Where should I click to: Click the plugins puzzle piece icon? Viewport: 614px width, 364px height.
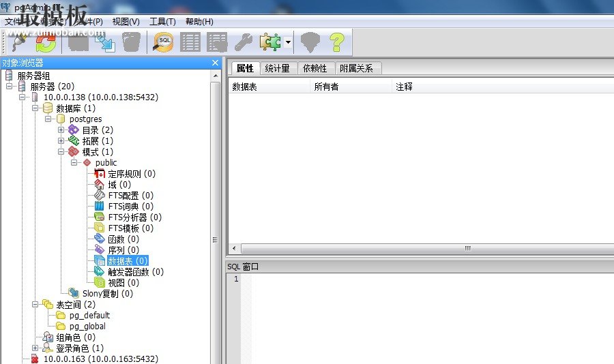[x=270, y=42]
